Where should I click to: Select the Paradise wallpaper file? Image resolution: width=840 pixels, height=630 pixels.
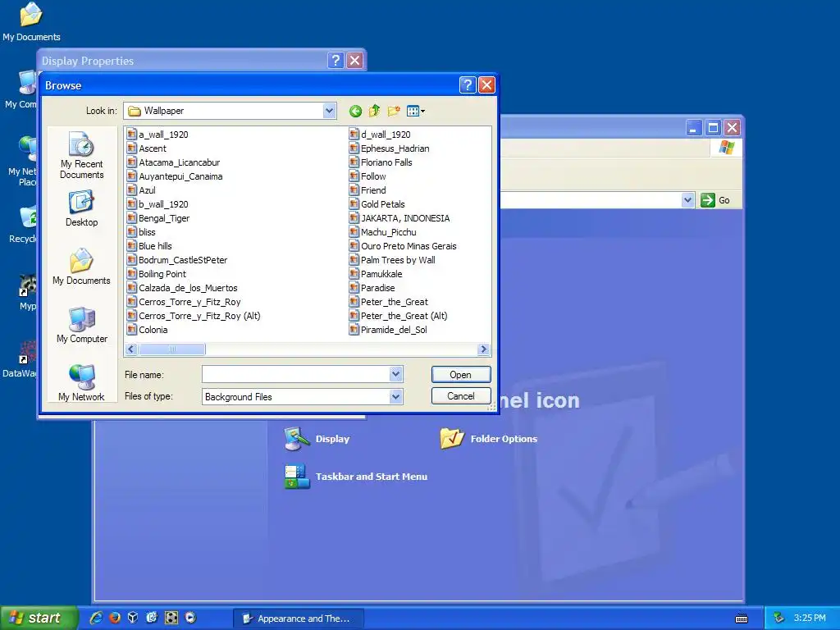pyautogui.click(x=372, y=288)
